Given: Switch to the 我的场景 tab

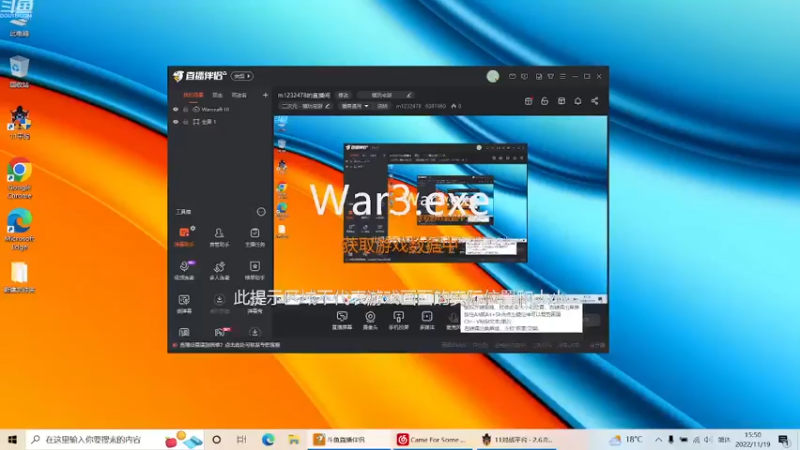Looking at the screenshot, I should click(193, 95).
